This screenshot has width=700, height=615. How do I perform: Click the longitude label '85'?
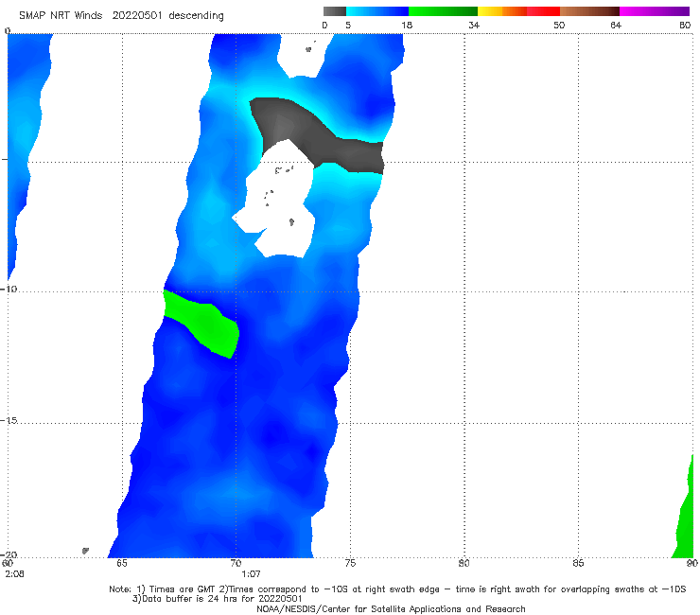(x=578, y=563)
